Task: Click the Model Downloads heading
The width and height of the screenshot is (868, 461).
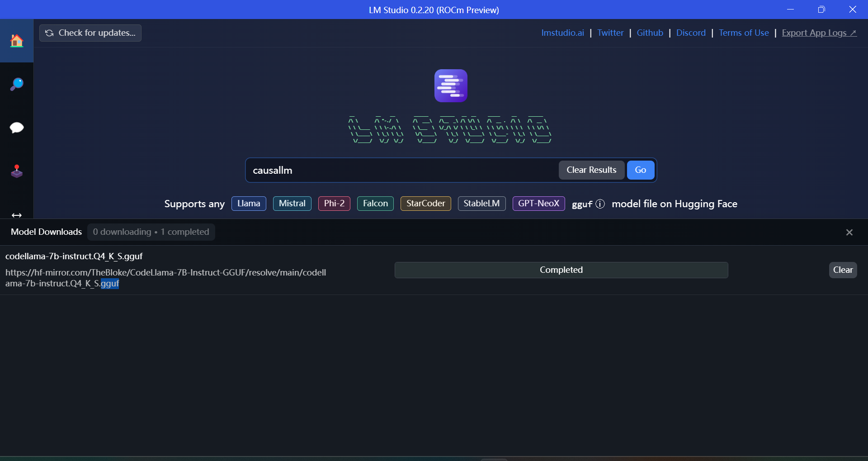Action: tap(47, 232)
